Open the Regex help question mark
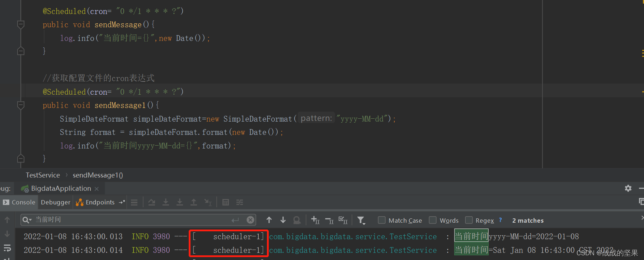This screenshot has height=260, width=644. 500,220
